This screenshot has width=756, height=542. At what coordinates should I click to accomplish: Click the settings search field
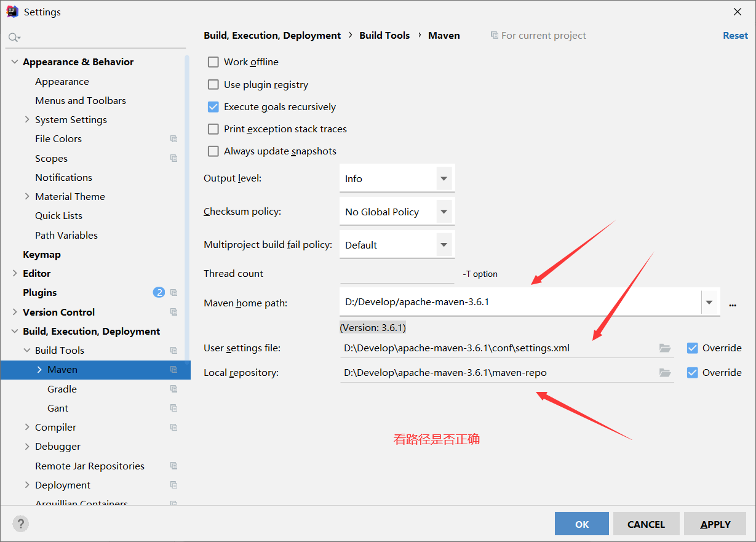(x=97, y=38)
